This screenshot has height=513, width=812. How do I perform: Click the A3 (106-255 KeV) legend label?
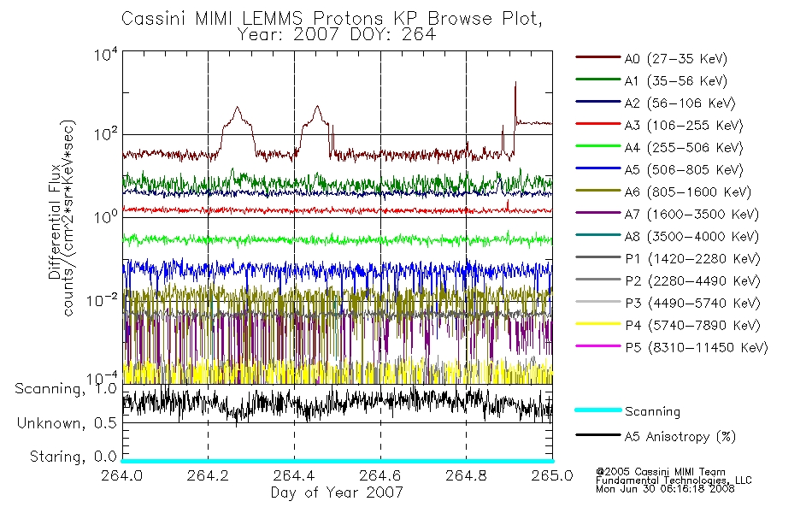click(684, 126)
